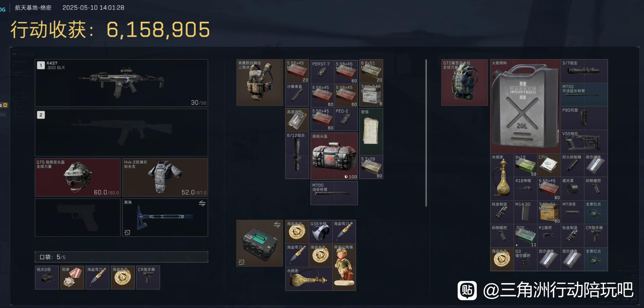Click the GT5 commander helmet item

(78, 177)
